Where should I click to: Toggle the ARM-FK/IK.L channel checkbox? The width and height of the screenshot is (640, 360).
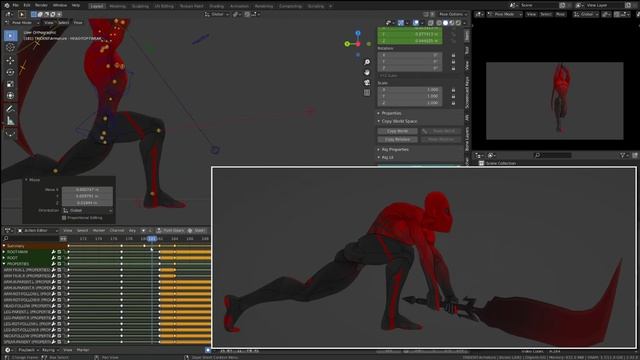click(60, 270)
